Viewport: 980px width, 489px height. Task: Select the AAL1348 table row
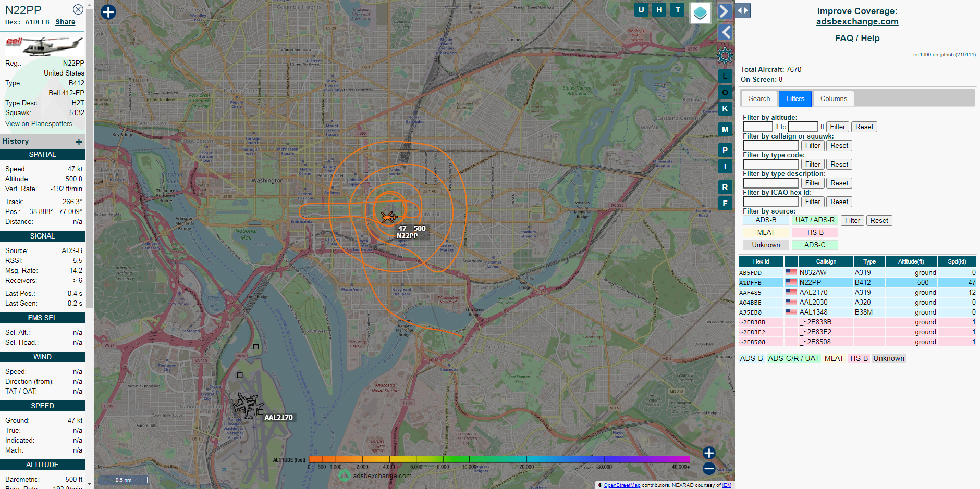click(857, 312)
